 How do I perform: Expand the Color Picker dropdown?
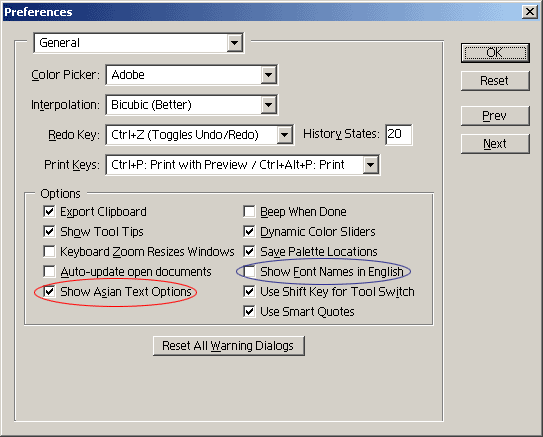click(191, 75)
